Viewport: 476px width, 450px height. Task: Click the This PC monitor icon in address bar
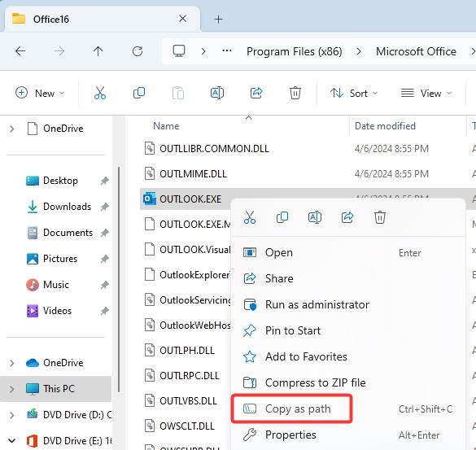[179, 51]
